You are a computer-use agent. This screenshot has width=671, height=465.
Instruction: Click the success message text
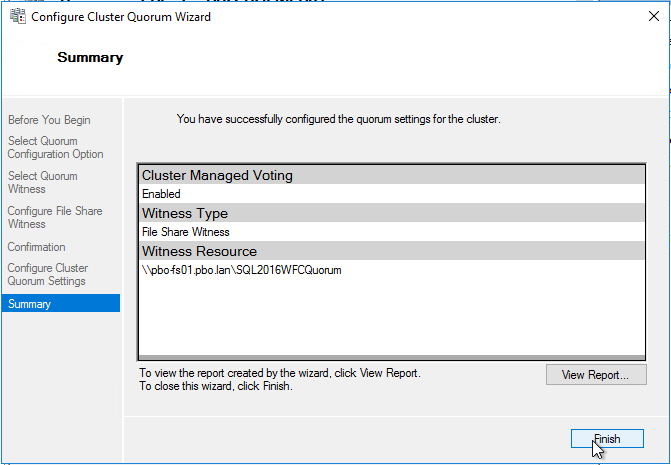[338, 119]
